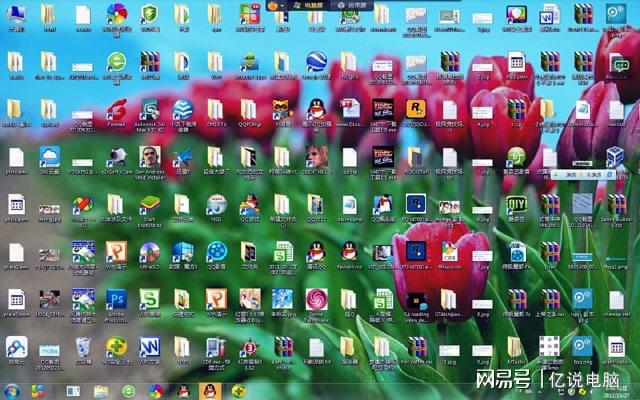640x400 pixels.
Task: Open the anime girl image thumbnail
Action: coord(249,299)
